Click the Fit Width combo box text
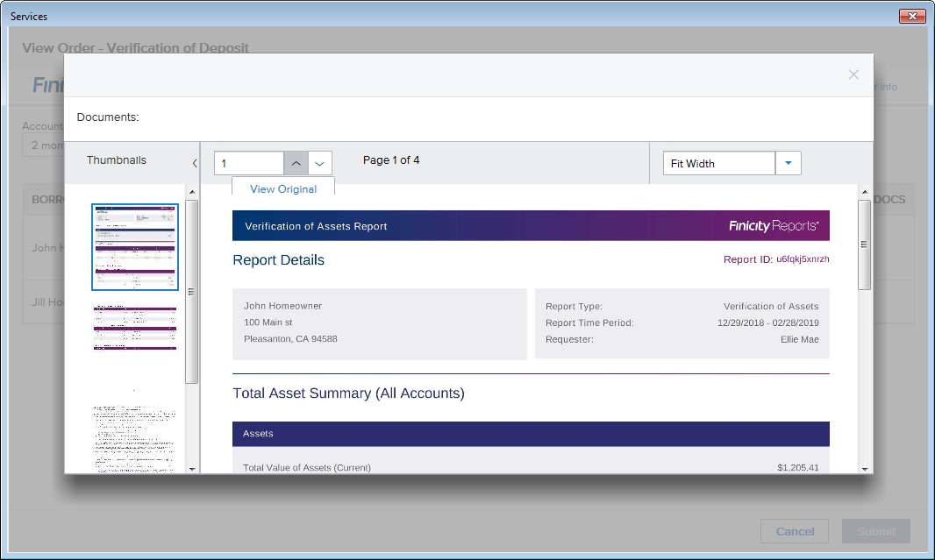 tap(718, 163)
